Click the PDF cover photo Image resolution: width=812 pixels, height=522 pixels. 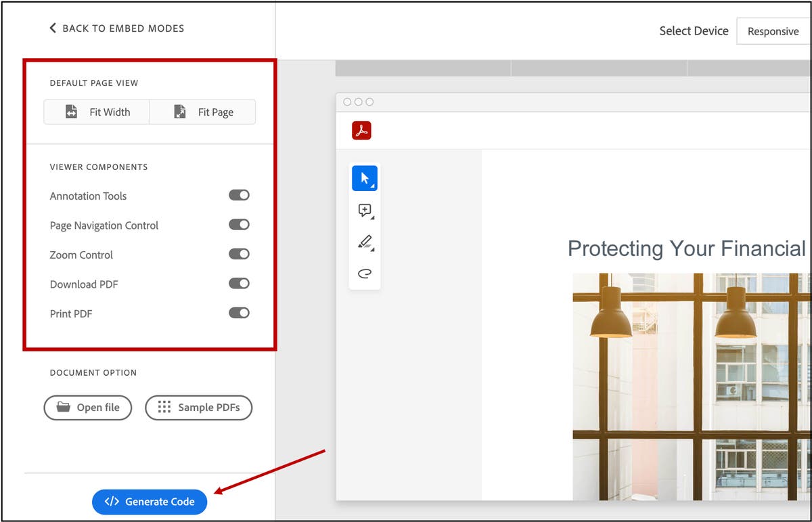[692, 387]
